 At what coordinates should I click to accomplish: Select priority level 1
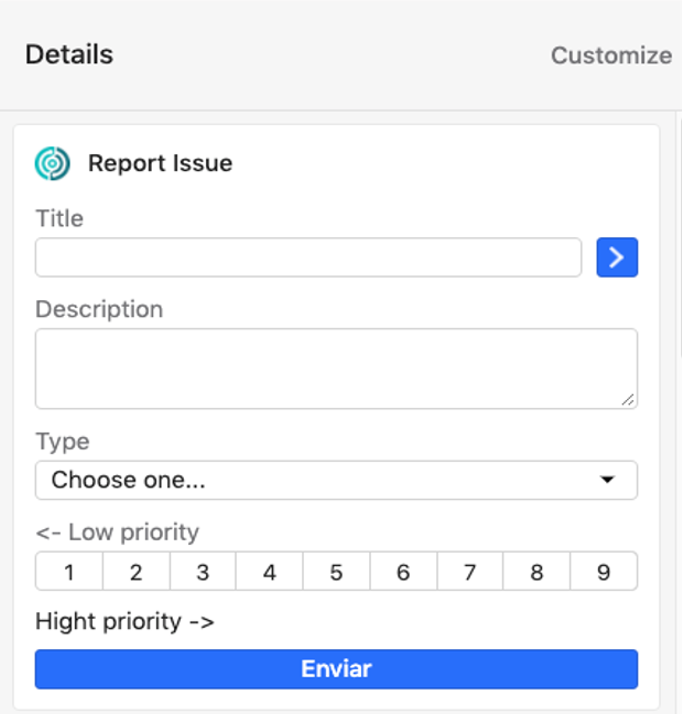pos(69,572)
